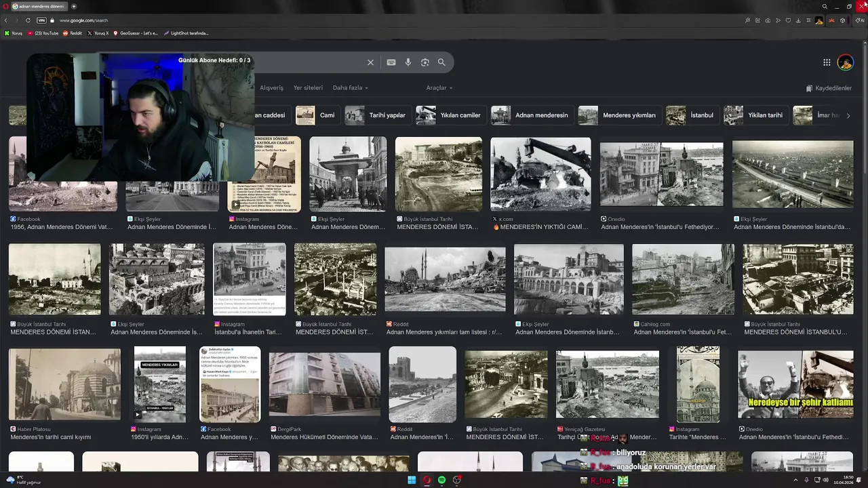Open the Opera icon in taskbar

(x=427, y=481)
